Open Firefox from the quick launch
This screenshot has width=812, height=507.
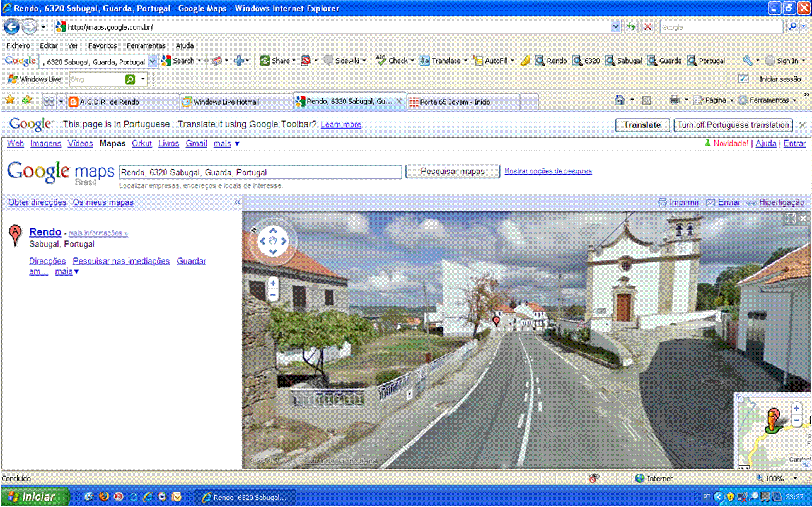(x=103, y=497)
